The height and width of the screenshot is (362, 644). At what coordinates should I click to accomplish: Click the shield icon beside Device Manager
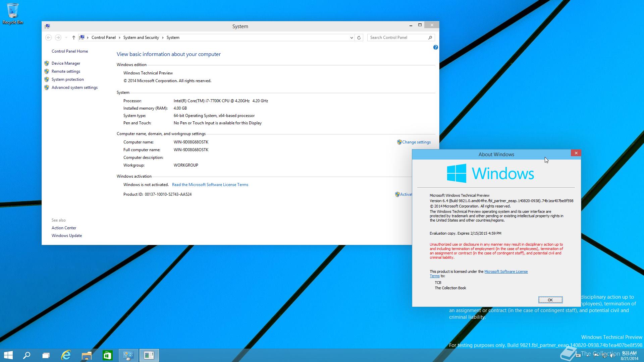click(47, 63)
